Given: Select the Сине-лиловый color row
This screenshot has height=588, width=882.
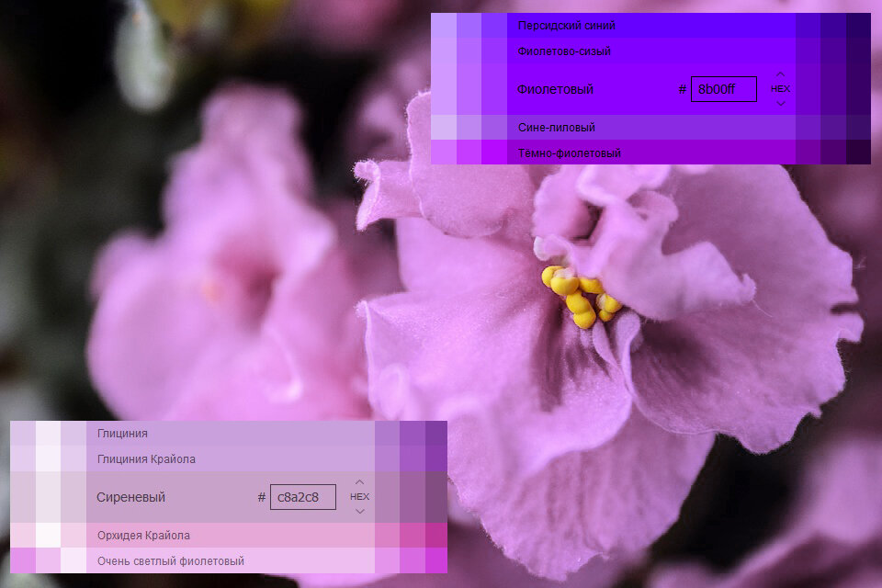Looking at the screenshot, I should click(650, 128).
